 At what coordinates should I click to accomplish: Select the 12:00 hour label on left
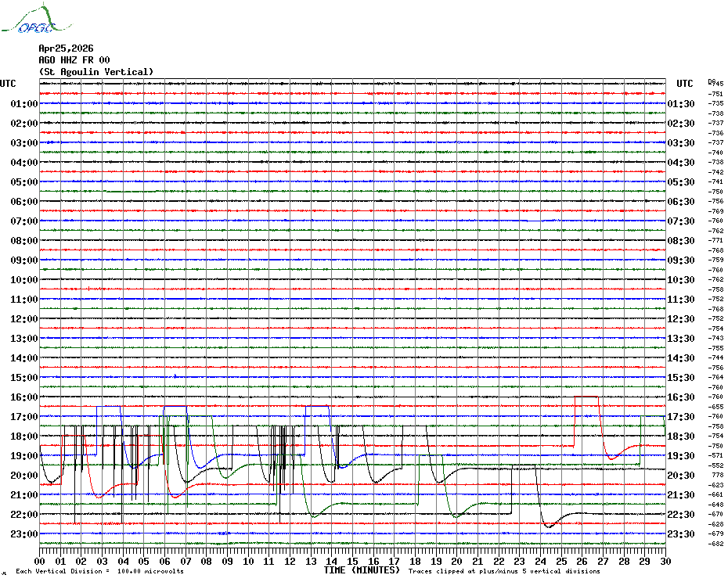click(x=24, y=319)
